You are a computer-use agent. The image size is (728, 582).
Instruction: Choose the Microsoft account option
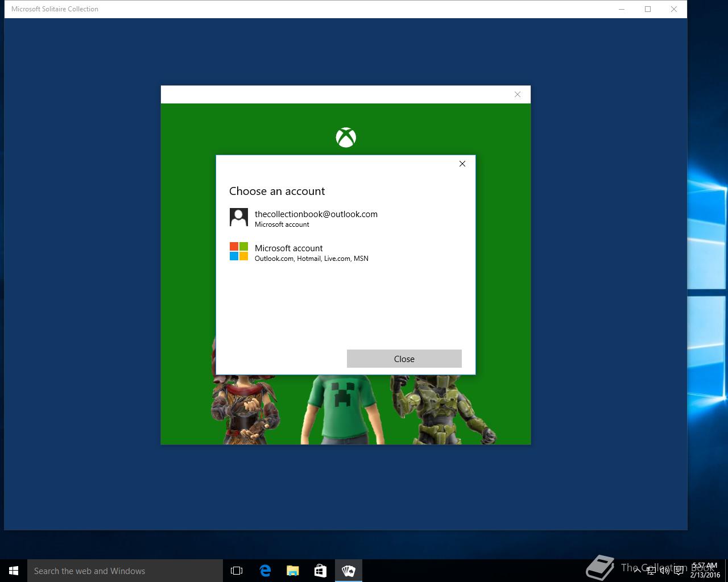pyautogui.click(x=345, y=252)
